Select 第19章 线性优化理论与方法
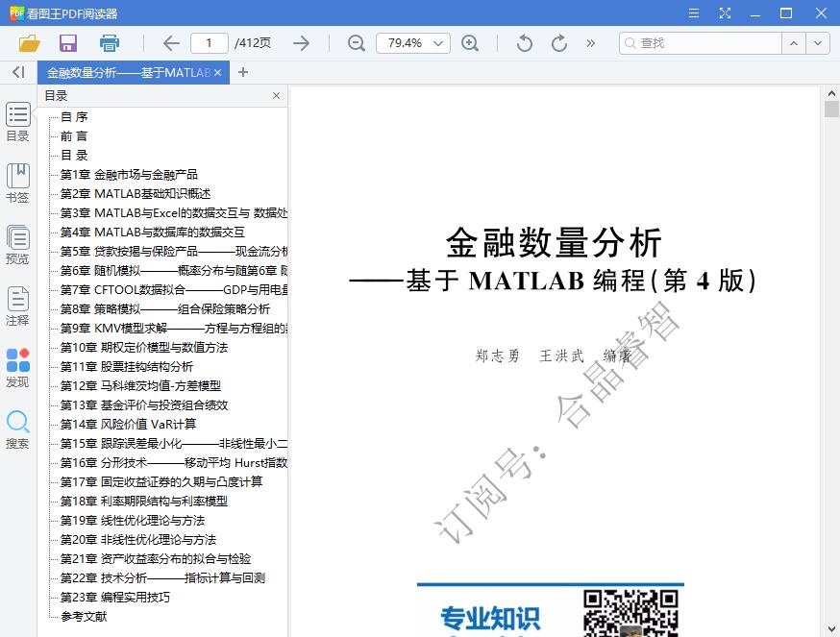Viewport: 840px width, 637px height. point(133,521)
